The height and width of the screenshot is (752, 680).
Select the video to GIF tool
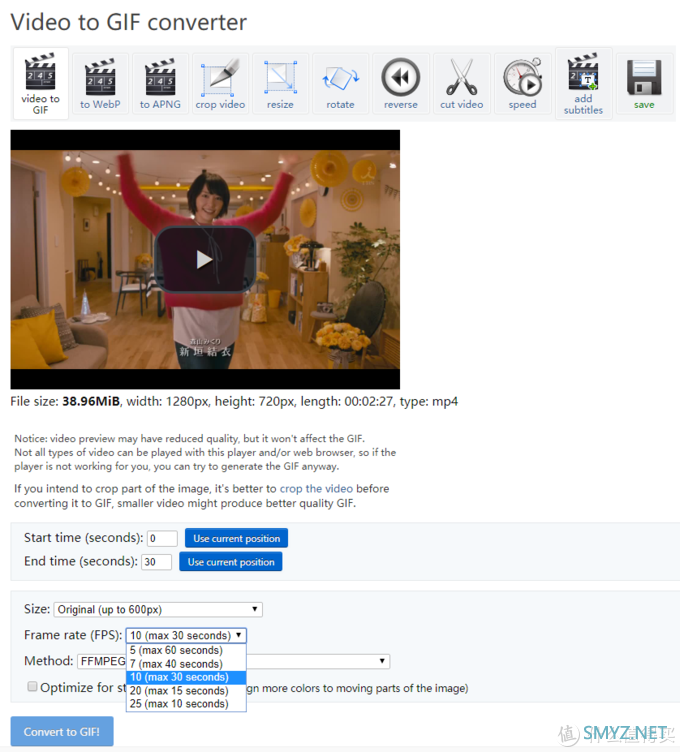(41, 83)
